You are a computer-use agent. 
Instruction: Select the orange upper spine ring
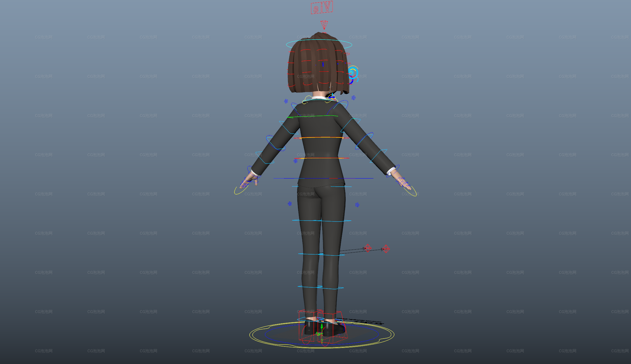[321, 138]
